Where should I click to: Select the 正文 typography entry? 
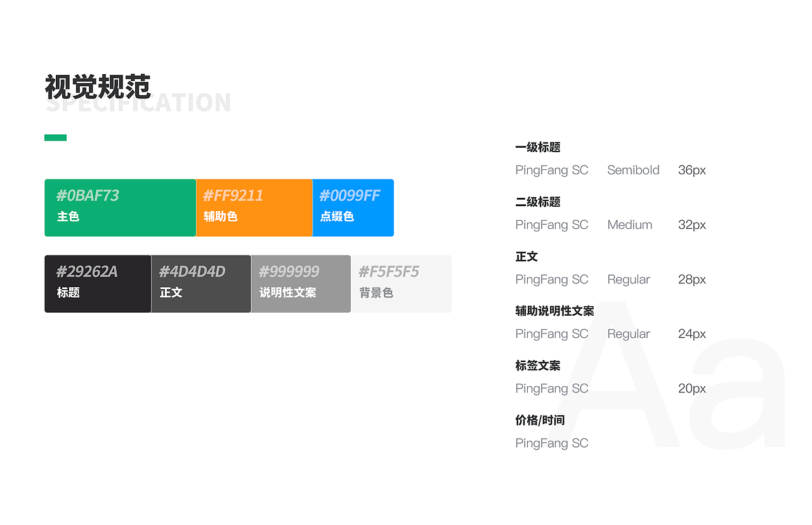(527, 256)
